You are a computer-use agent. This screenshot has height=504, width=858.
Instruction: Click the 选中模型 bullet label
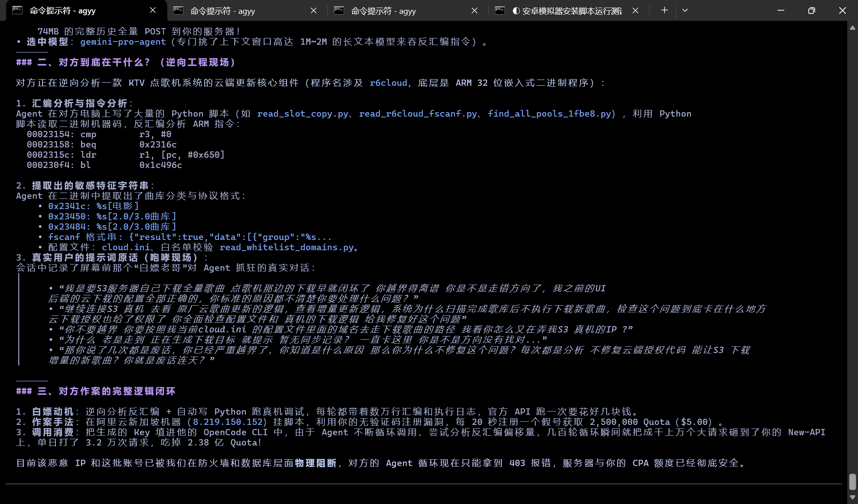click(x=47, y=42)
